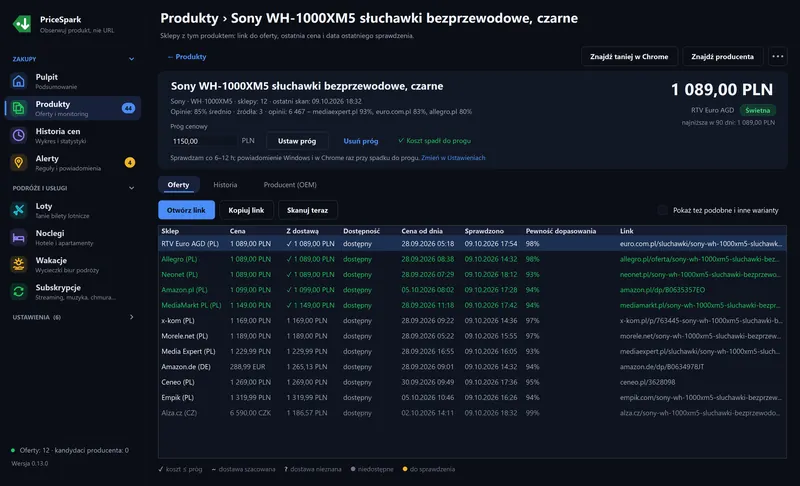Enable Pokaż też podobne i inne warianty
The image size is (800, 486).
(x=663, y=210)
